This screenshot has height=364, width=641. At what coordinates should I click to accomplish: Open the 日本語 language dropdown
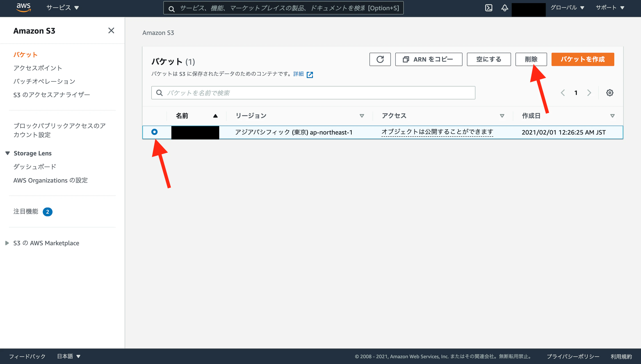(x=69, y=356)
